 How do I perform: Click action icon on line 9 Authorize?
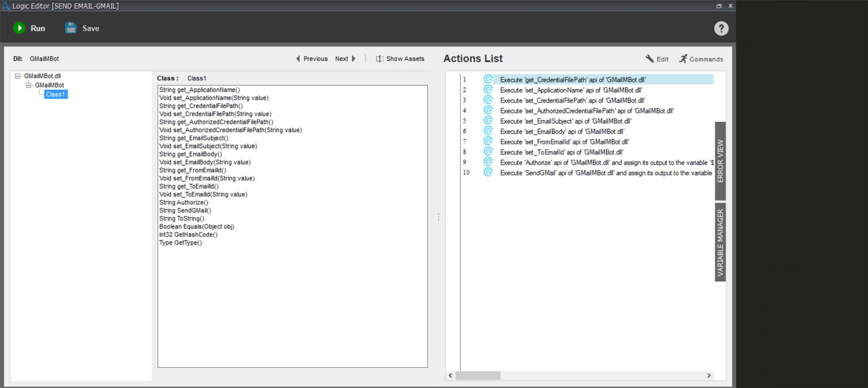pos(488,162)
